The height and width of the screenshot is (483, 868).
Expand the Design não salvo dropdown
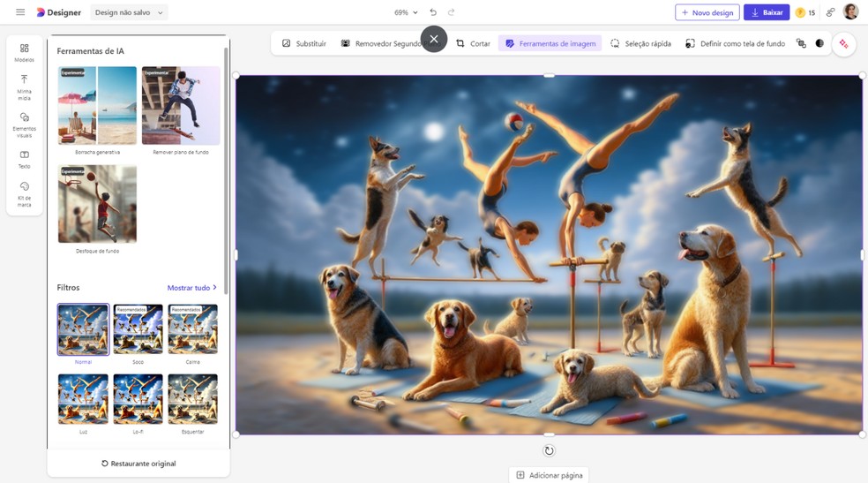pyautogui.click(x=129, y=12)
